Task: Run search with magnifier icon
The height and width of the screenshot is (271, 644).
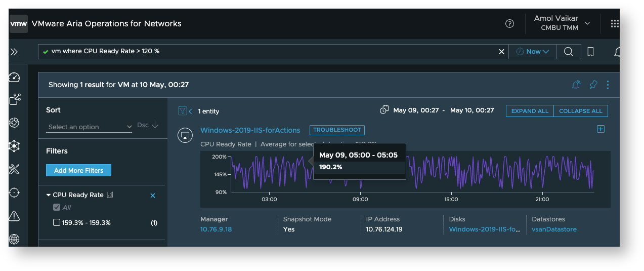Action: coord(568,52)
